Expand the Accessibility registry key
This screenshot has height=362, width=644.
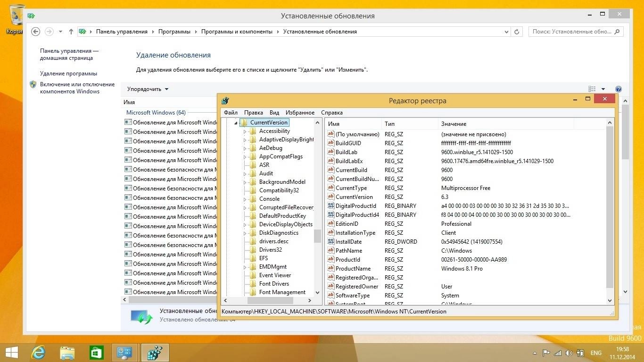click(245, 131)
